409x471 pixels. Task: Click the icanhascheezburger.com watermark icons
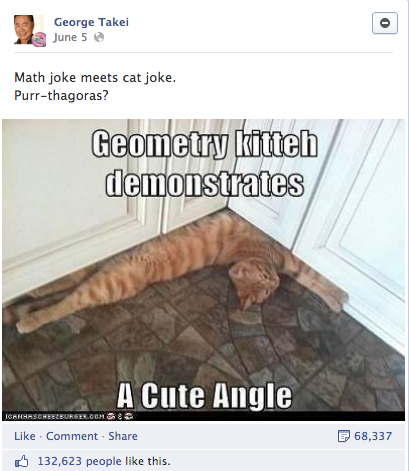coord(120,416)
